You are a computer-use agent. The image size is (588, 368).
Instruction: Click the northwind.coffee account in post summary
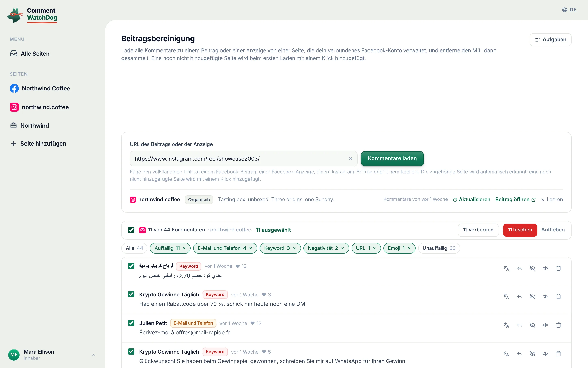click(155, 200)
